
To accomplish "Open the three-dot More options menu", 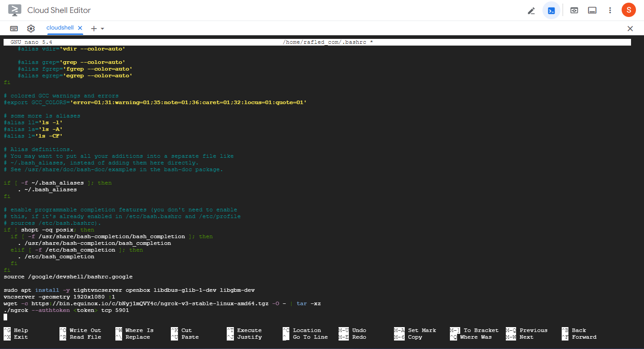I will click(610, 10).
